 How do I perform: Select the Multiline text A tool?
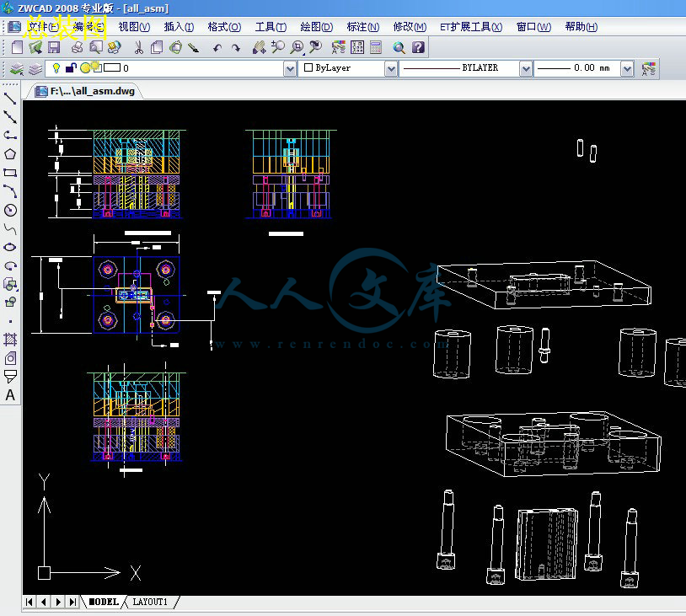[x=10, y=395]
